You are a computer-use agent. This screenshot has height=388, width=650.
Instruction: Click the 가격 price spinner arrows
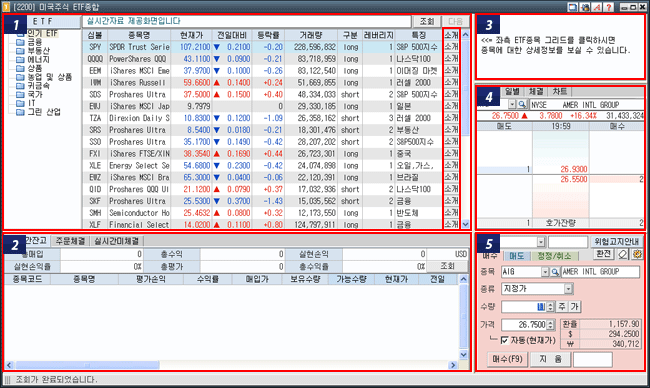tap(551, 325)
